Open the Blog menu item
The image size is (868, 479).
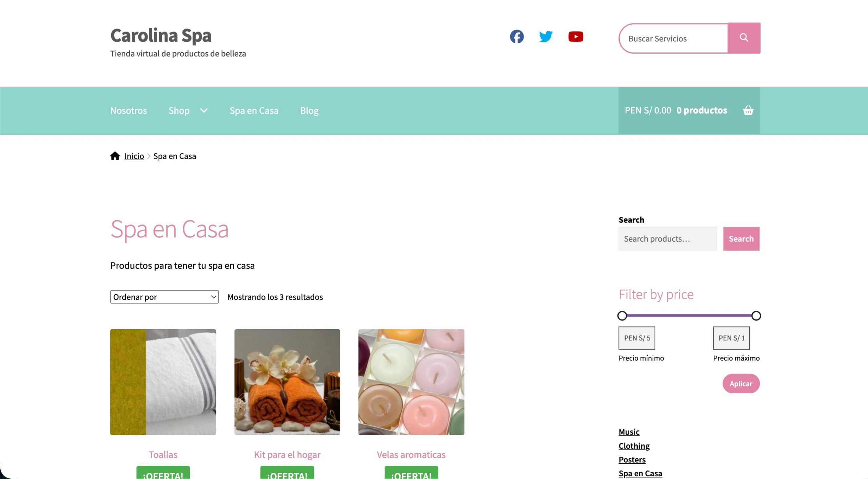pos(309,110)
